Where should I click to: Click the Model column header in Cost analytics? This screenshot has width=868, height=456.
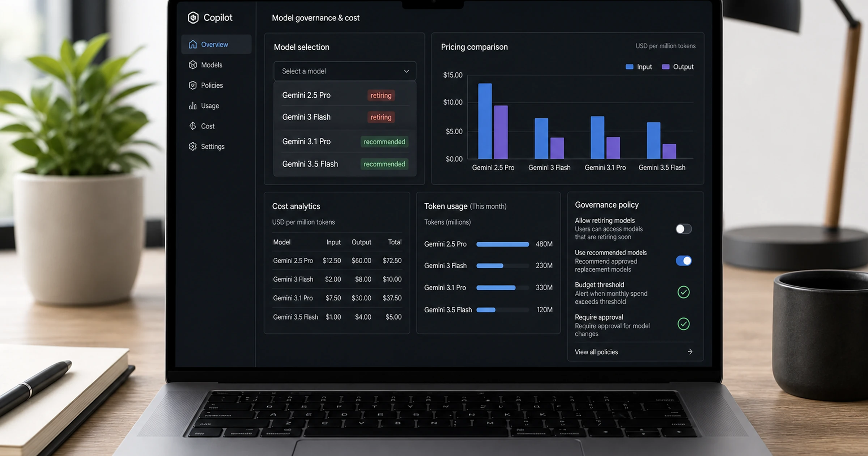tap(282, 242)
